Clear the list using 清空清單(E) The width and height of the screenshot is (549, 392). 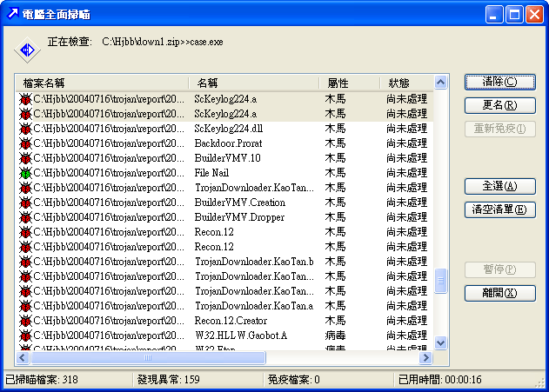pyautogui.click(x=499, y=209)
